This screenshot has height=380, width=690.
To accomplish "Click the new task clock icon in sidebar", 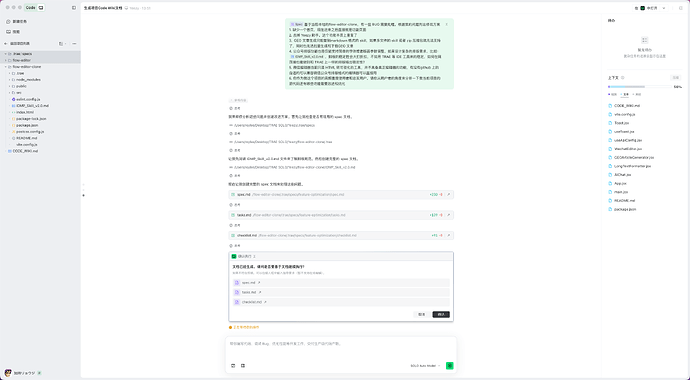I will 8,21.
